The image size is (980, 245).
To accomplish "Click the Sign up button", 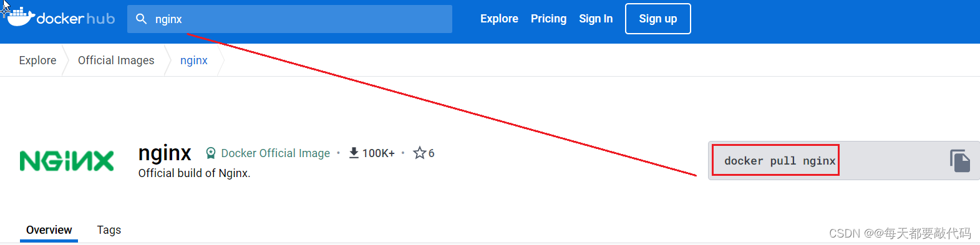I will click(x=658, y=19).
